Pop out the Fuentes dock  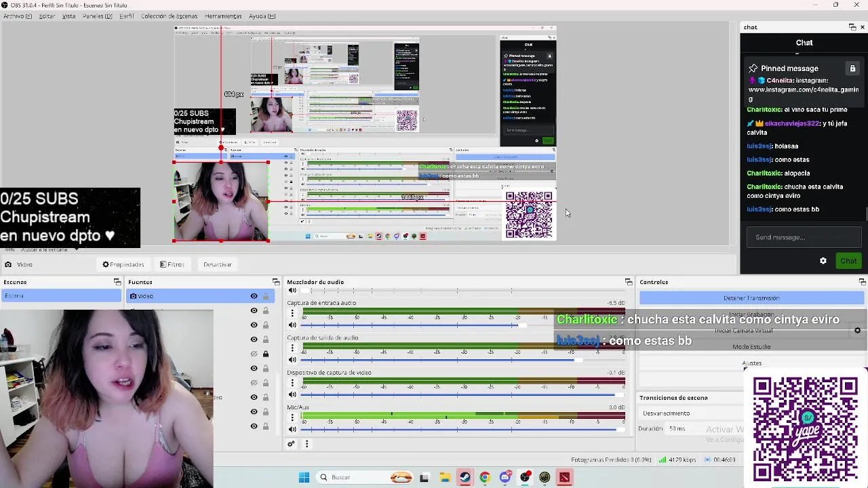pyautogui.click(x=276, y=282)
